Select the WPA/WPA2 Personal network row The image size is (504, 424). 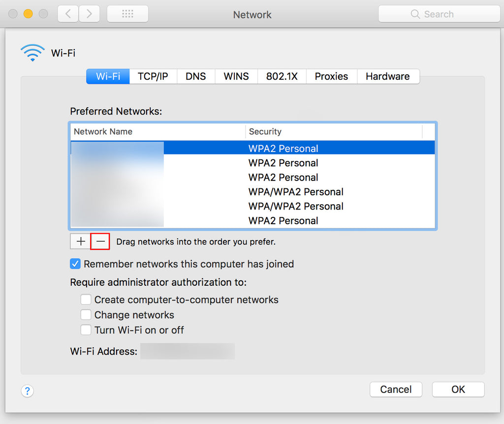point(296,192)
